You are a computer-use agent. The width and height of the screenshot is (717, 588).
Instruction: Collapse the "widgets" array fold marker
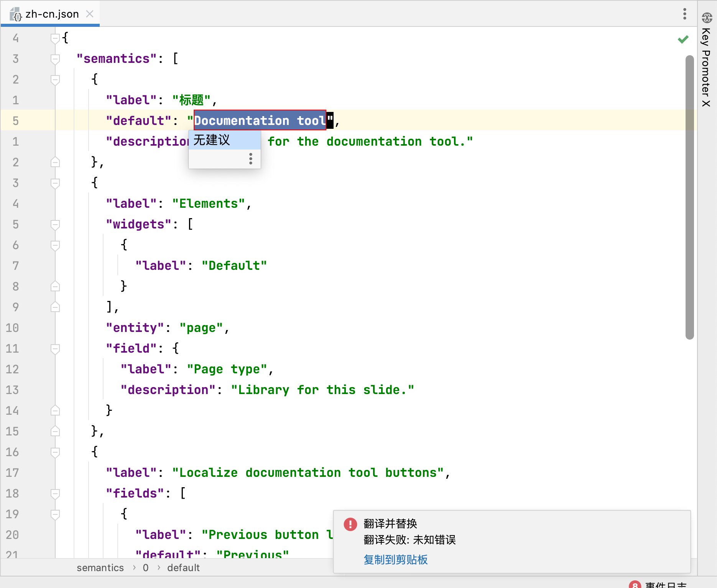(x=55, y=225)
